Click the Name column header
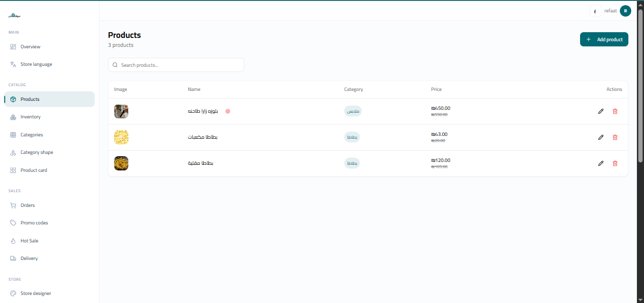This screenshot has width=644, height=303. click(x=194, y=89)
